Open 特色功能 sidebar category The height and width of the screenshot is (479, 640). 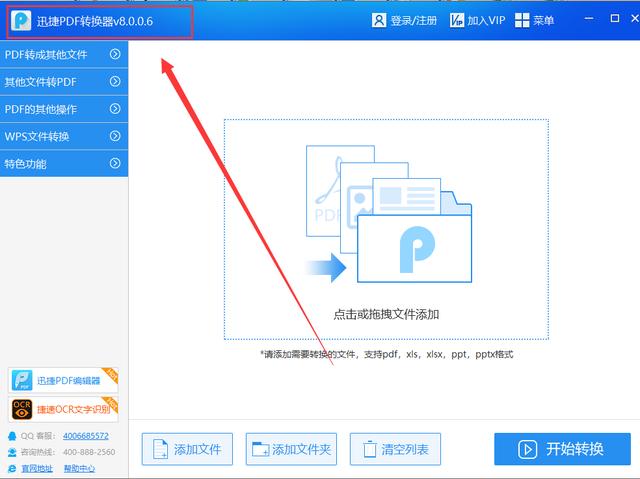[64, 164]
